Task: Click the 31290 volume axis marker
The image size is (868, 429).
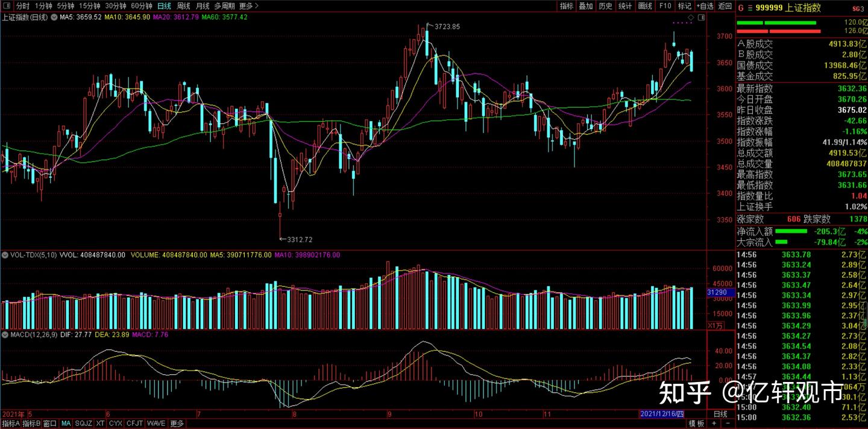Action: [x=720, y=292]
